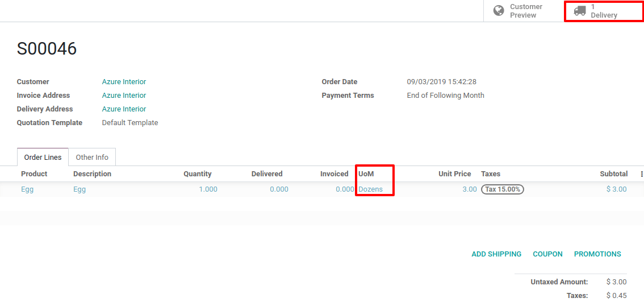Click the unit price value 3.00
The image size is (644, 302).
click(x=470, y=189)
